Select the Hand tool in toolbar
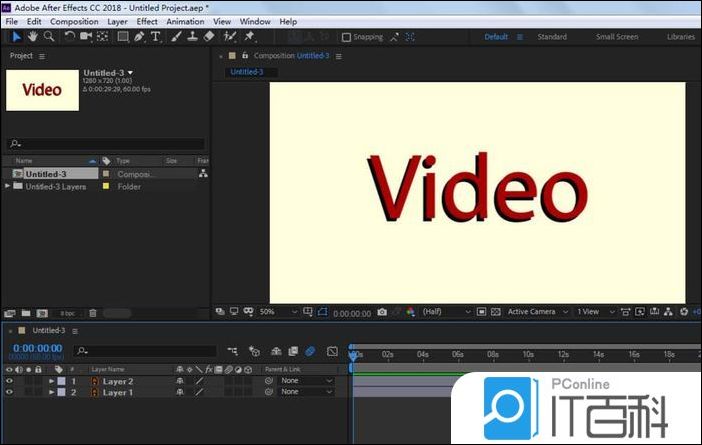 (32, 37)
